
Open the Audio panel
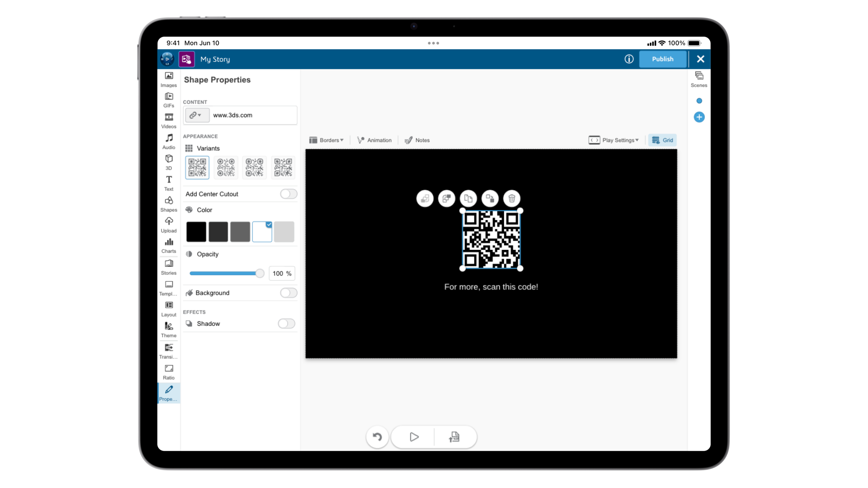point(169,142)
